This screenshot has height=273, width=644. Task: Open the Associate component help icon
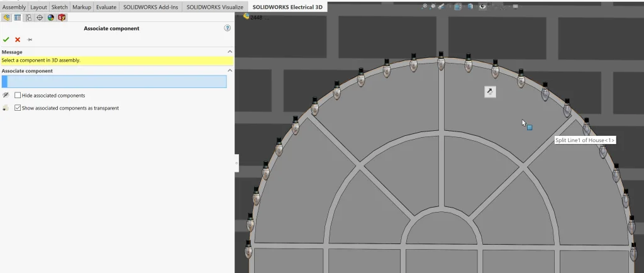click(x=227, y=28)
